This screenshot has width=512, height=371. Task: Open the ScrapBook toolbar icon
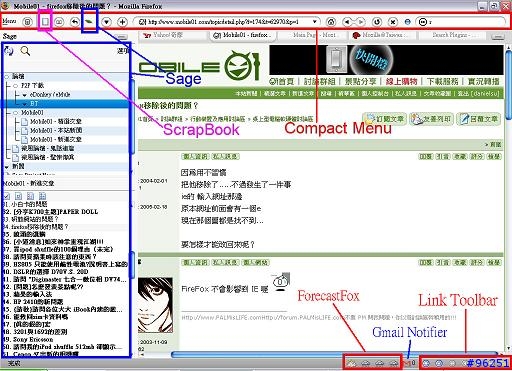pyautogui.click(x=45, y=22)
